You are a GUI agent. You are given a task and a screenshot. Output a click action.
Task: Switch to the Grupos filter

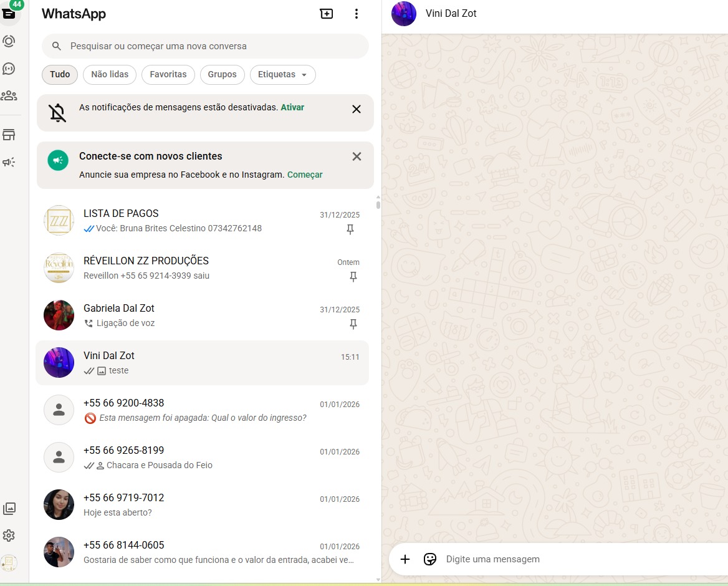coord(222,74)
